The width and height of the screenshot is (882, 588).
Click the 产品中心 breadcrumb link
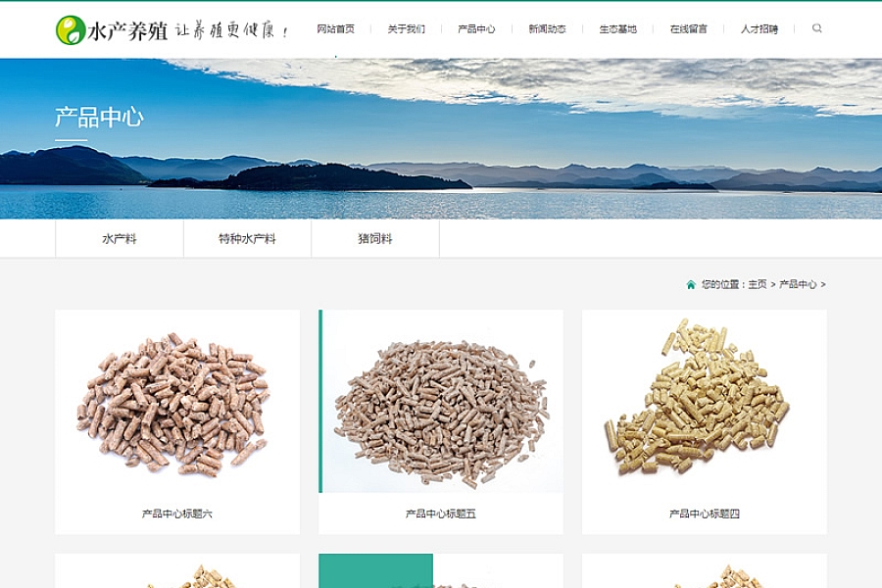tap(798, 285)
